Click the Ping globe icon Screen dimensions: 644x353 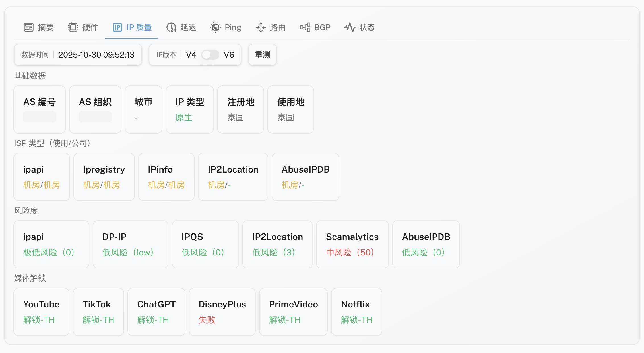pos(215,27)
